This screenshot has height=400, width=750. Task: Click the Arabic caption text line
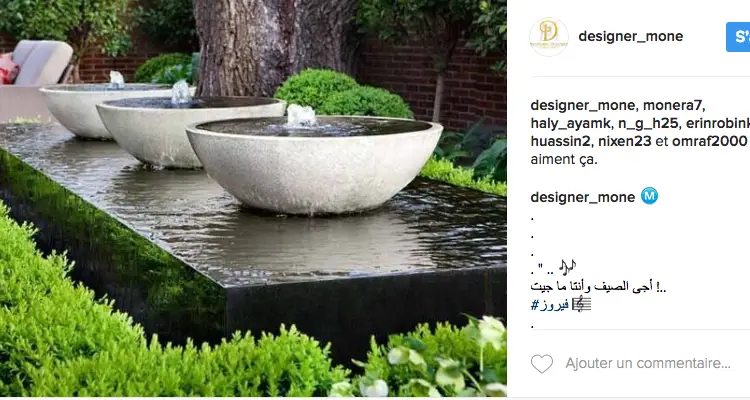(598, 286)
